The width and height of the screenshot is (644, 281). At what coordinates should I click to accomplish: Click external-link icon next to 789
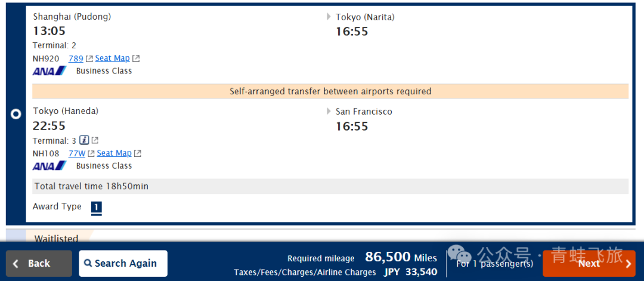click(89, 58)
